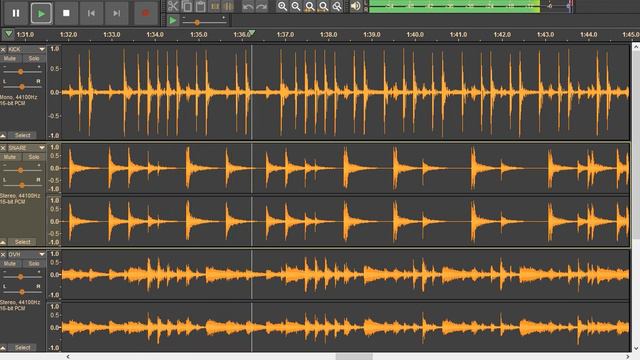Select the entire SNARE track
Viewport: 640px width, 360px height.
tap(22, 242)
